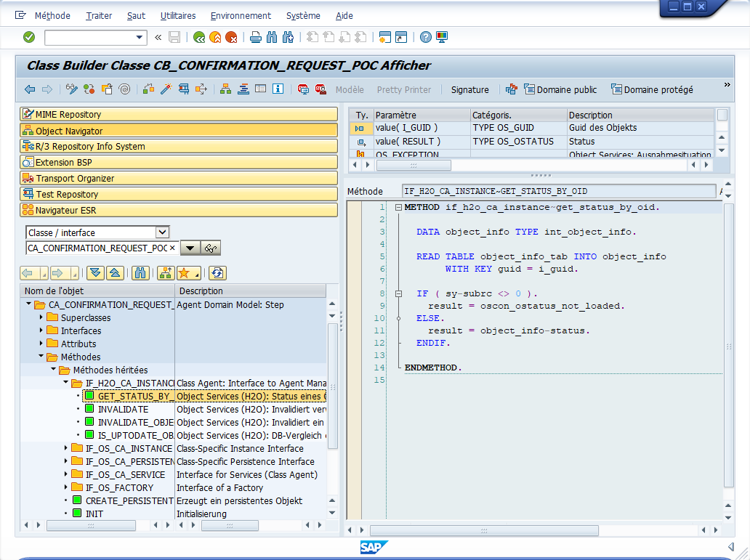
Task: Expand the IF_OS_FACTORY folder
Action: (x=66, y=487)
